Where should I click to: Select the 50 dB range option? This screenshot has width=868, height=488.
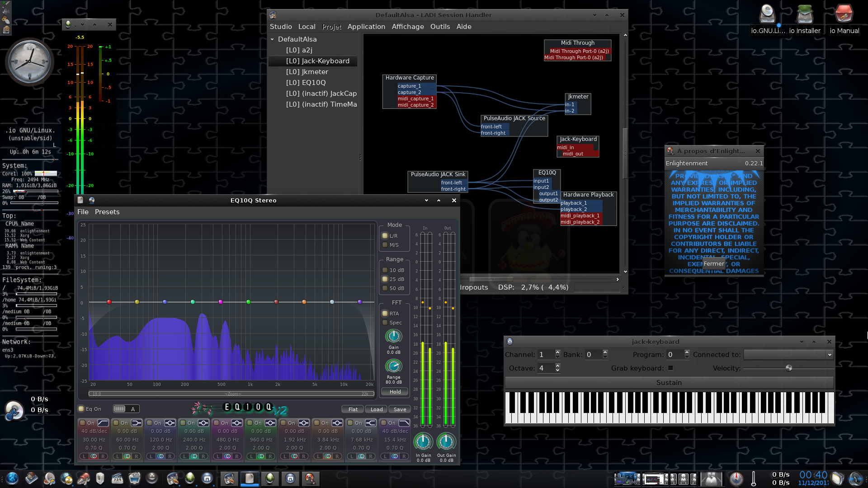(385, 288)
